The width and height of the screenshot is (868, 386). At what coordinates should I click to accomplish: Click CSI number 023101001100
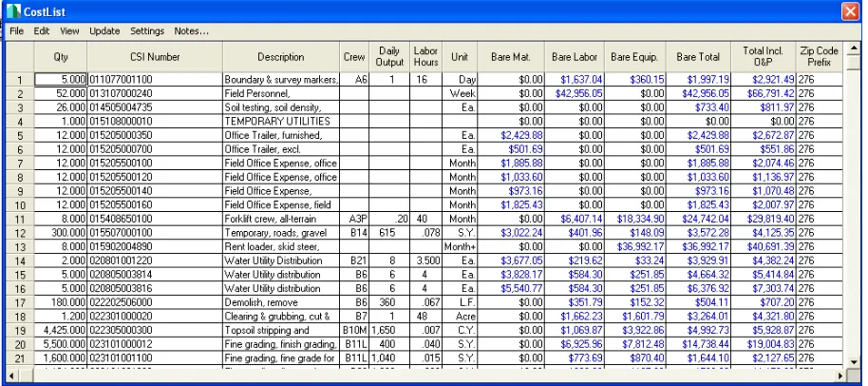155,357
